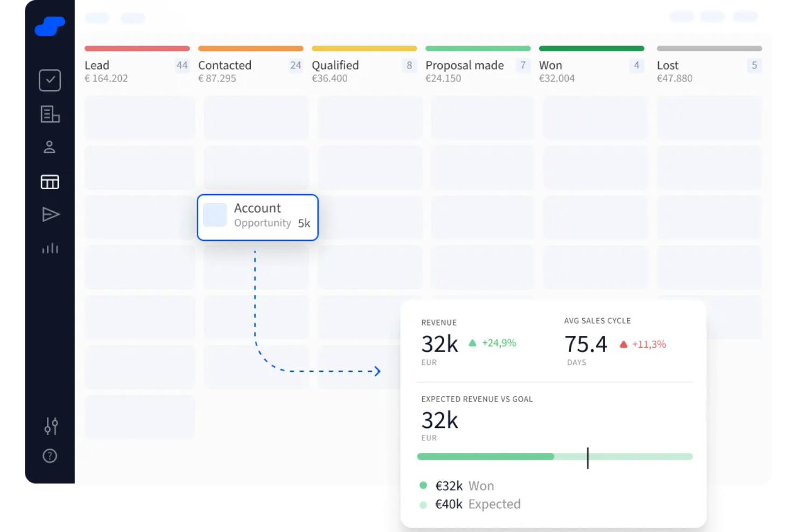The width and height of the screenshot is (798, 532).
Task: Click the 44 count badge on Lead
Action: pos(182,65)
